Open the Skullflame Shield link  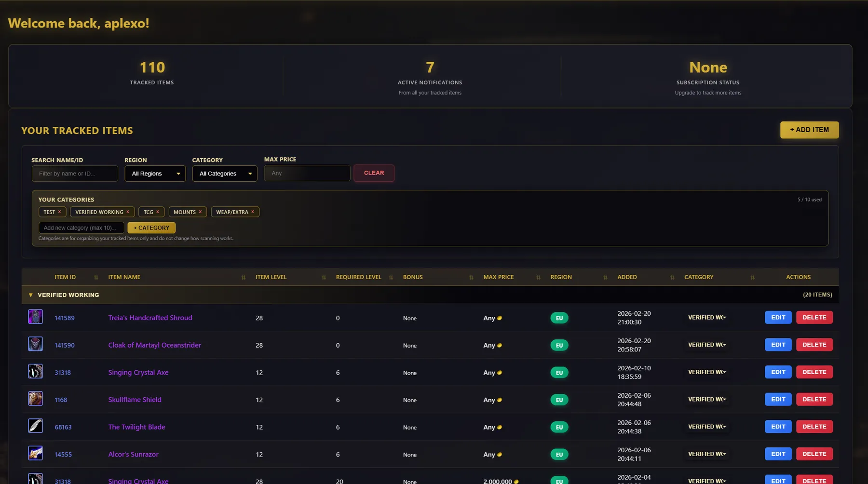pyautogui.click(x=135, y=400)
